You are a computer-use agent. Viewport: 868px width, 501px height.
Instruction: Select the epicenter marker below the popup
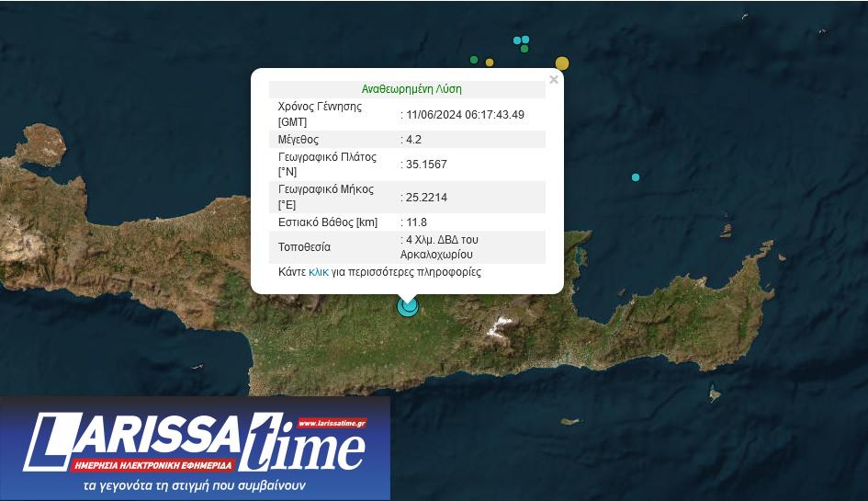[407, 306]
